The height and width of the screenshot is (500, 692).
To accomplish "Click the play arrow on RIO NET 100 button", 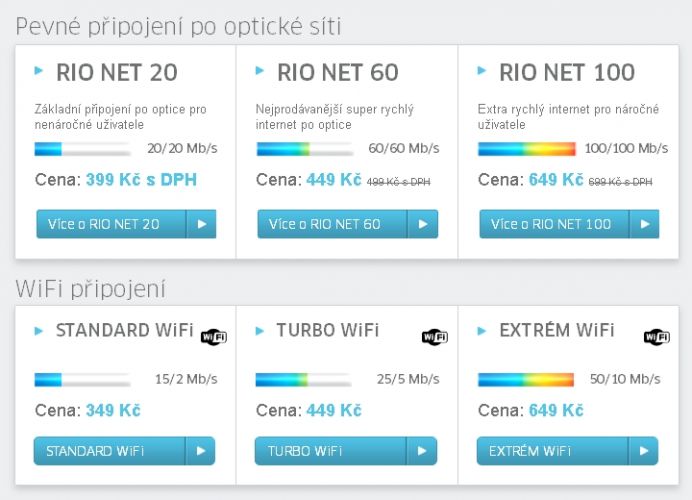I will [645, 224].
